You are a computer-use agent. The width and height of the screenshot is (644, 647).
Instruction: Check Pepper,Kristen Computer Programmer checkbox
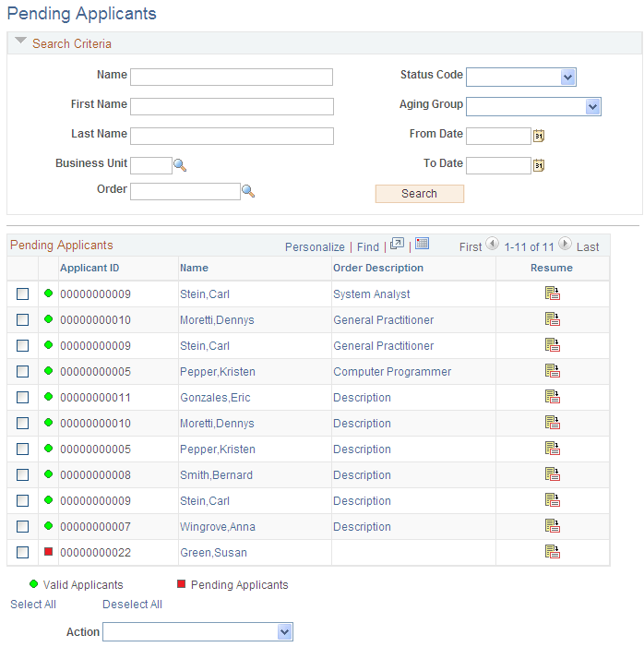tap(22, 372)
